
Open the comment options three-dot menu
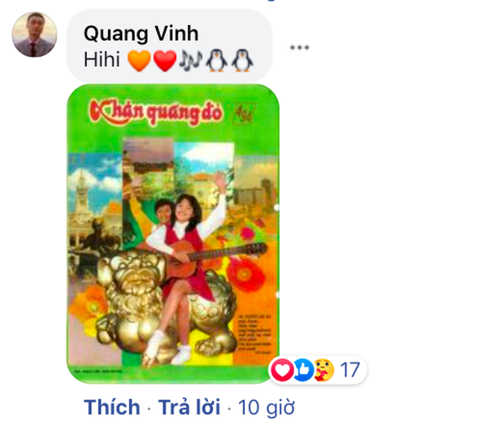pos(299,48)
